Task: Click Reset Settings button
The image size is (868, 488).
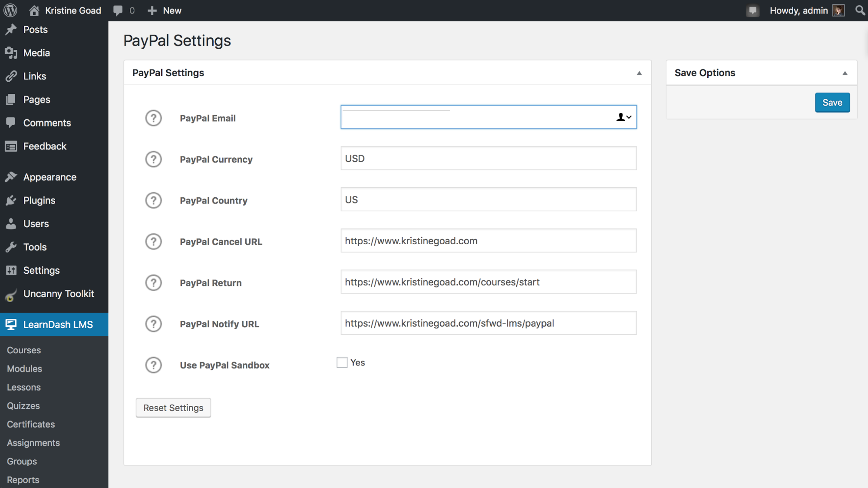Action: click(173, 408)
